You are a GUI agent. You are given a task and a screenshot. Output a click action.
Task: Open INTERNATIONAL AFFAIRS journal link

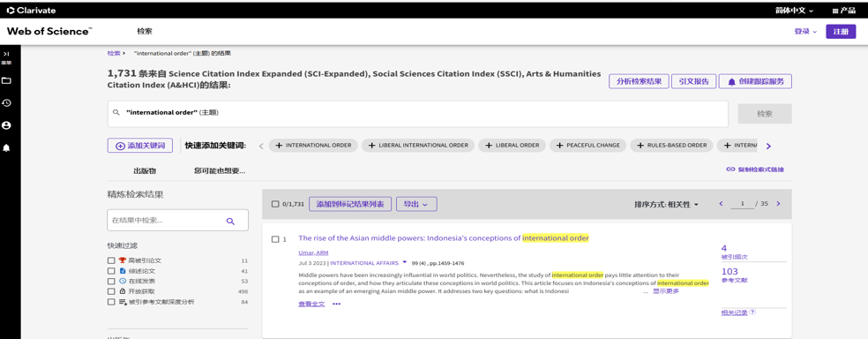(x=363, y=263)
